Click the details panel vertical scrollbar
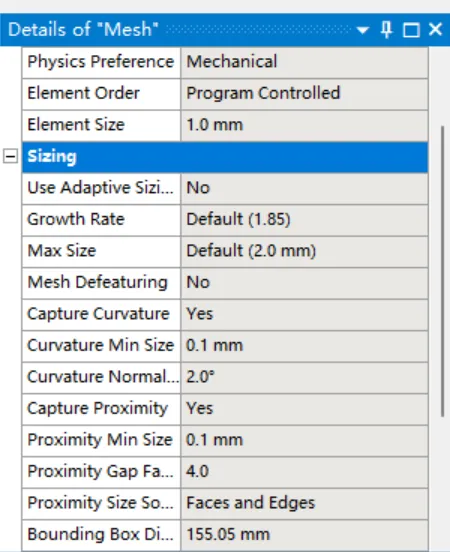450x552 pixels. [442, 271]
